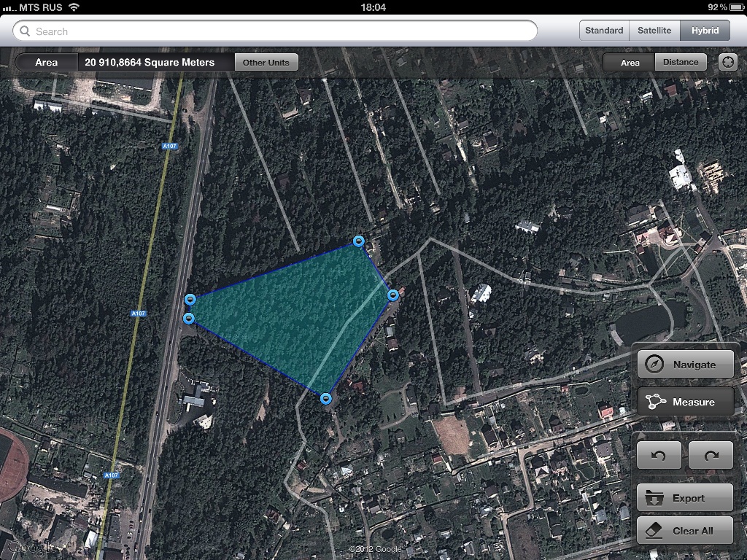
Task: Select the Hybrid map view
Action: pyautogui.click(x=705, y=31)
